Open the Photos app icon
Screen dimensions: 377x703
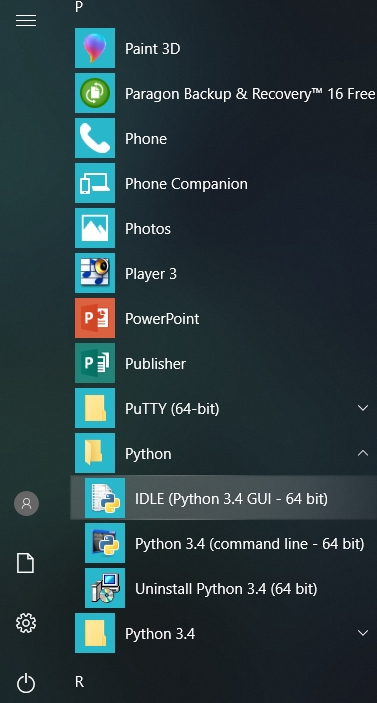click(x=95, y=228)
